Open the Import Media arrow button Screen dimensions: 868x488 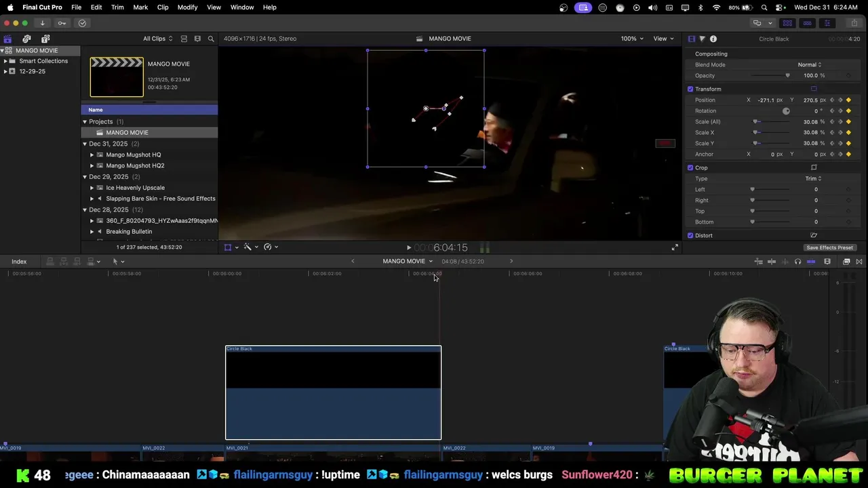point(42,23)
